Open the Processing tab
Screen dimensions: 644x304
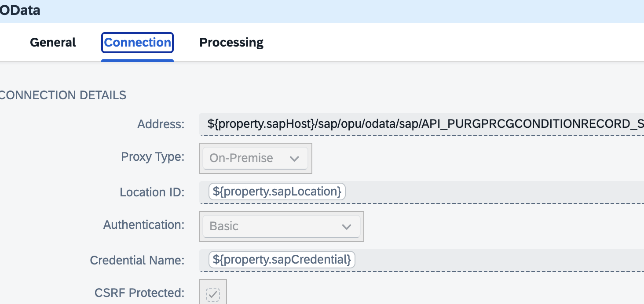point(231,42)
